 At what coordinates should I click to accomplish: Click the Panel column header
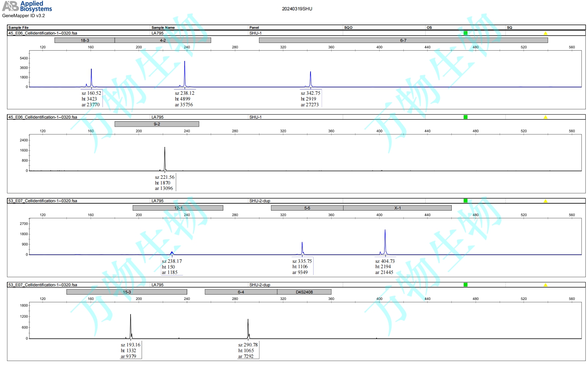click(x=254, y=28)
